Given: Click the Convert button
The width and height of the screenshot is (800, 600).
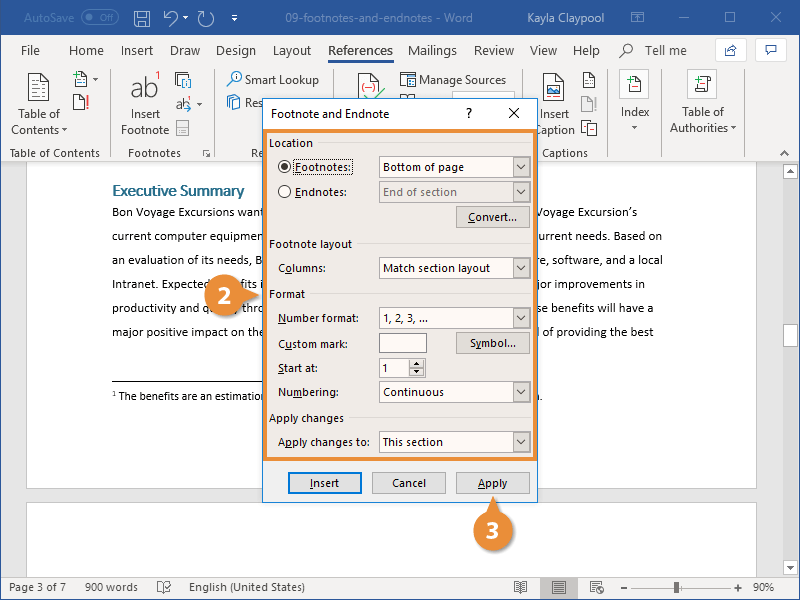Looking at the screenshot, I should coord(493,216).
